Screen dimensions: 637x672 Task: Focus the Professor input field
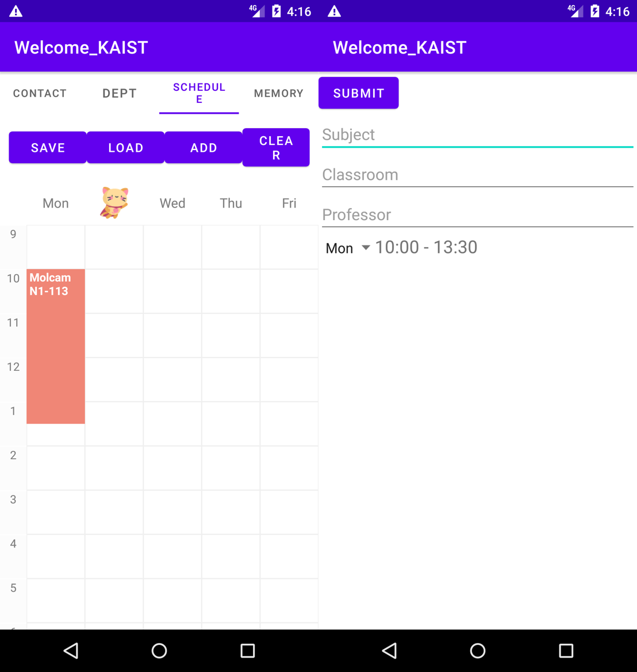click(478, 215)
